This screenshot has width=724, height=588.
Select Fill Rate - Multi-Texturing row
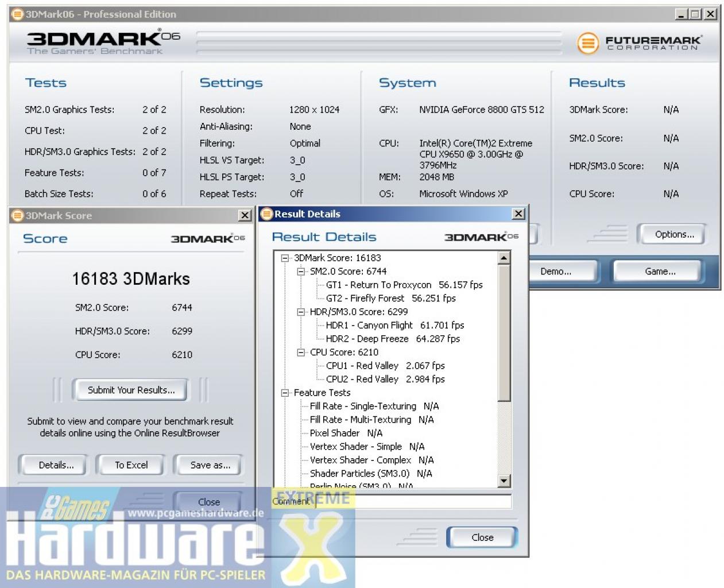(372, 420)
